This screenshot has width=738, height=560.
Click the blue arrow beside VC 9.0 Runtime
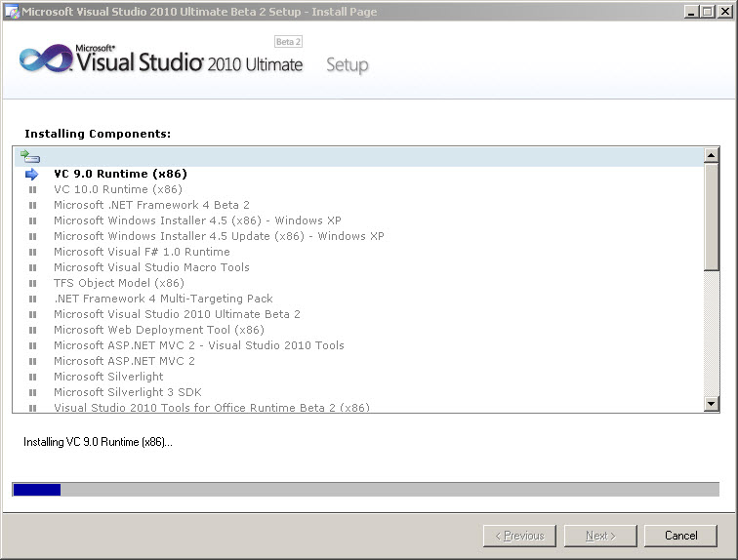click(x=31, y=175)
